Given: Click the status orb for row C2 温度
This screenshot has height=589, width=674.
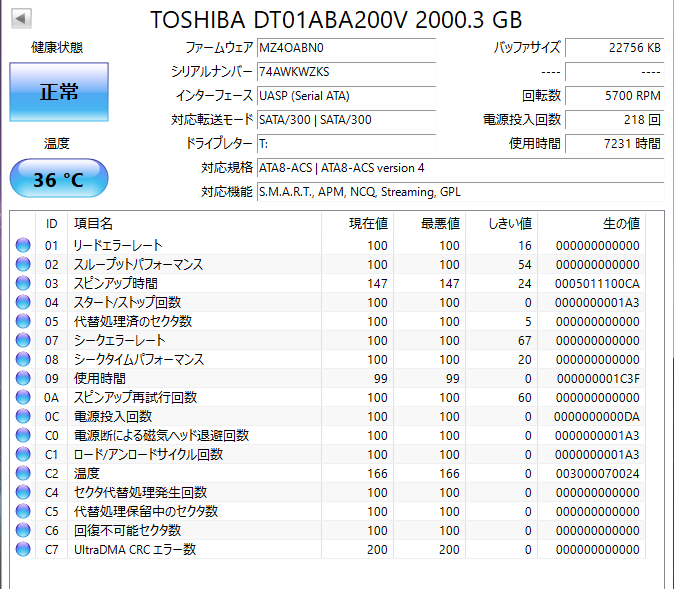Looking at the screenshot, I should coord(23,473).
